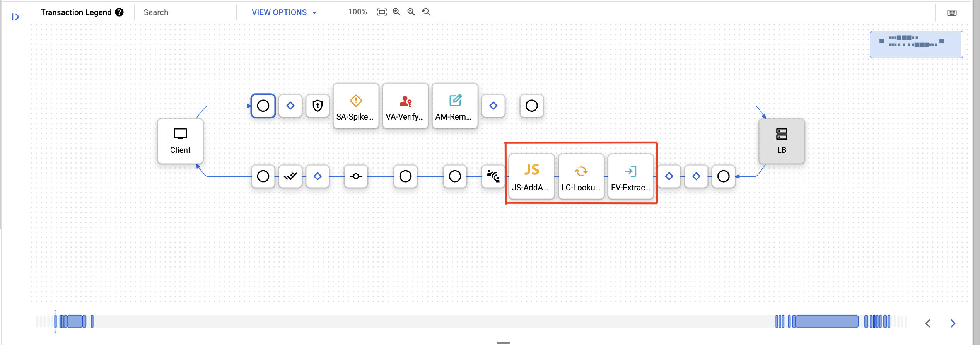Expand the collapsed side panel arrow
The height and width of the screenshot is (345, 980).
click(x=15, y=17)
